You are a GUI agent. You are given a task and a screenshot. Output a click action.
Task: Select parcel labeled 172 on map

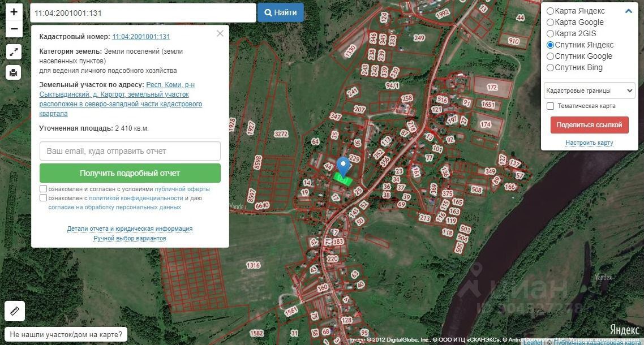(x=492, y=87)
